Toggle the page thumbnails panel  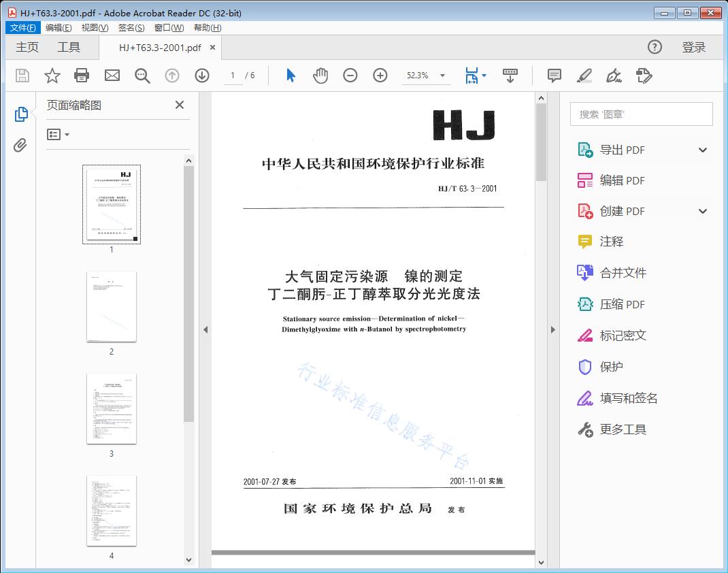click(21, 114)
